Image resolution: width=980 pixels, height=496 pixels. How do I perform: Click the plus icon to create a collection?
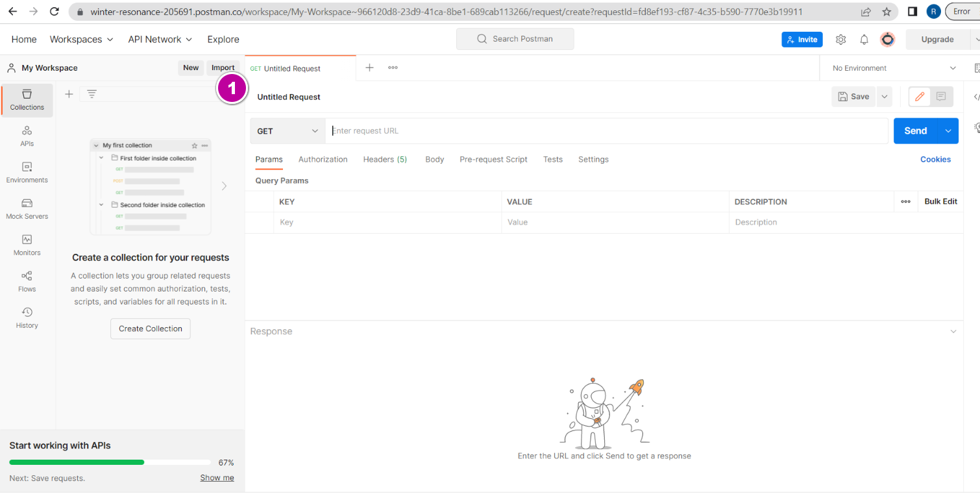[x=69, y=94]
